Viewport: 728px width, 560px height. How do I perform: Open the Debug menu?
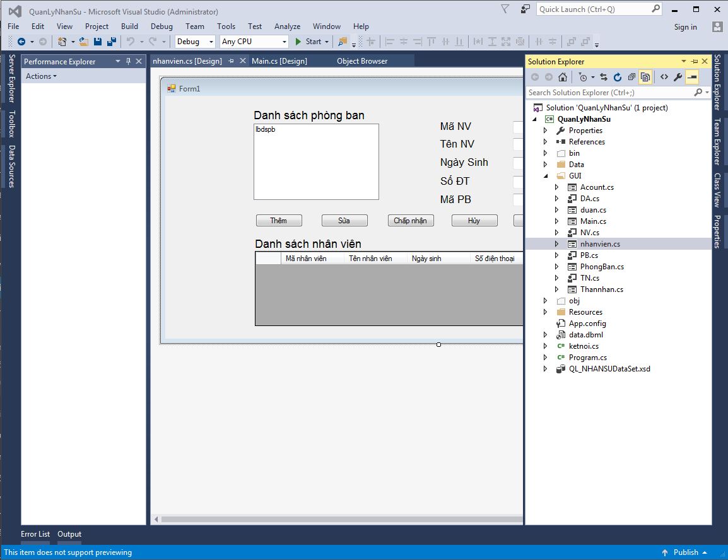pos(161,26)
